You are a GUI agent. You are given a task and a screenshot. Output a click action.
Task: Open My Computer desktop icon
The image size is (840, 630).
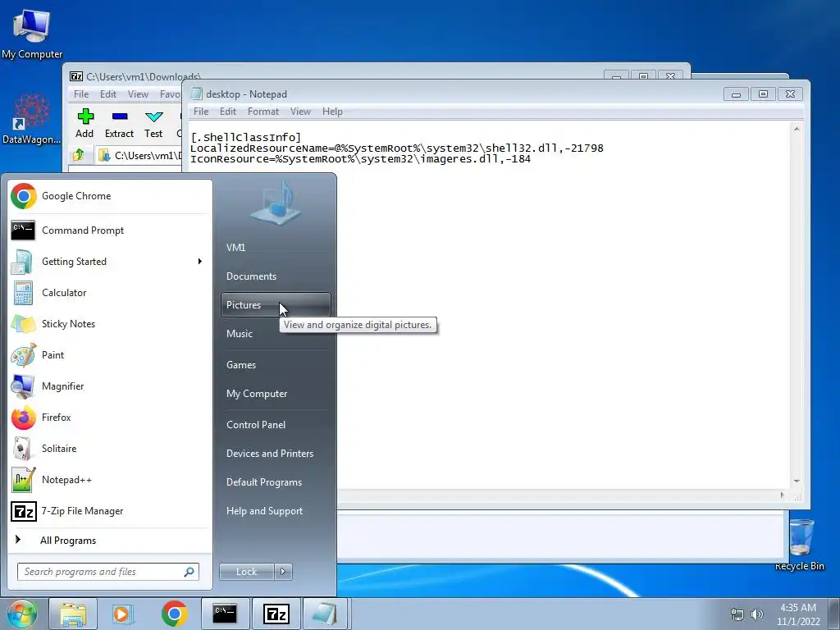[32, 34]
